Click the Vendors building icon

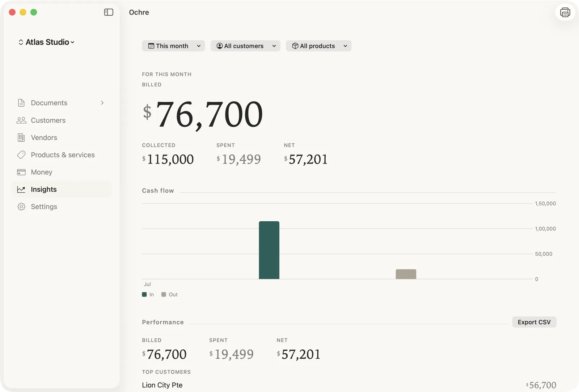click(21, 137)
